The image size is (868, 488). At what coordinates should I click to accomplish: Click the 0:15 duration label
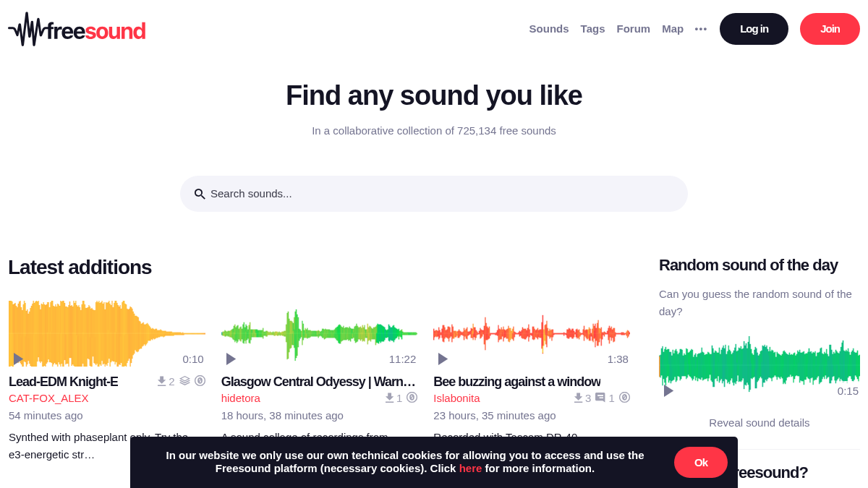point(848,391)
